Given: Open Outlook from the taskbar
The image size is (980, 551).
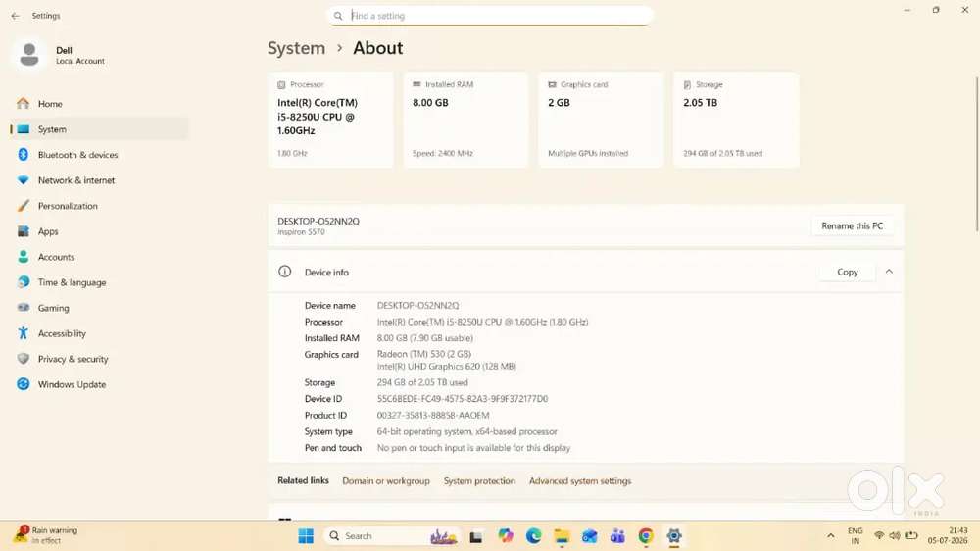Looking at the screenshot, I should pos(589,536).
